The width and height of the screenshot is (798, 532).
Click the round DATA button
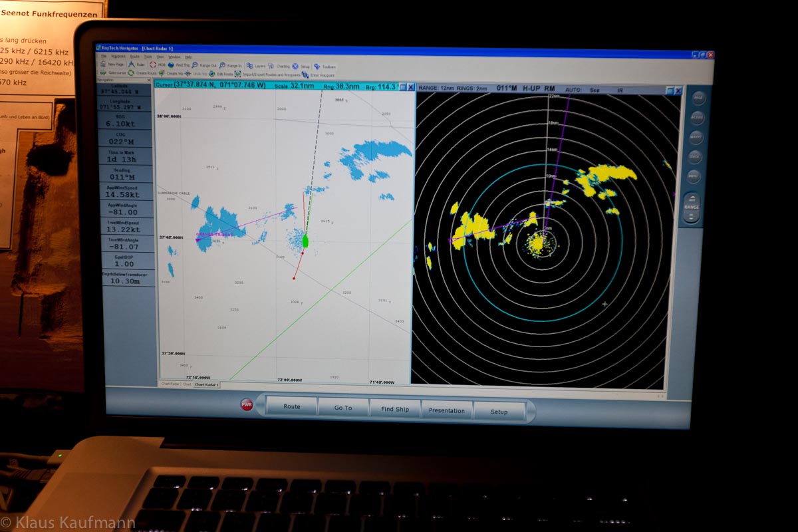click(x=694, y=158)
